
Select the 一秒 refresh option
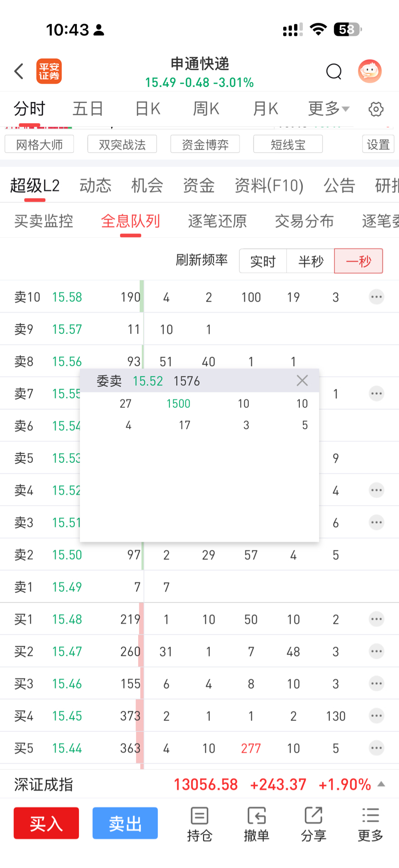358,261
